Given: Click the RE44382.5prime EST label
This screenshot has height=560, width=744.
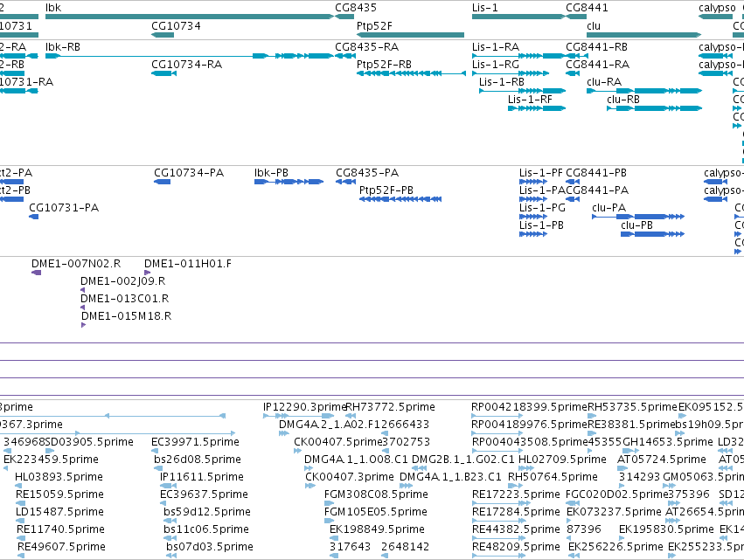Looking at the screenshot, I should pyautogui.click(x=516, y=529).
